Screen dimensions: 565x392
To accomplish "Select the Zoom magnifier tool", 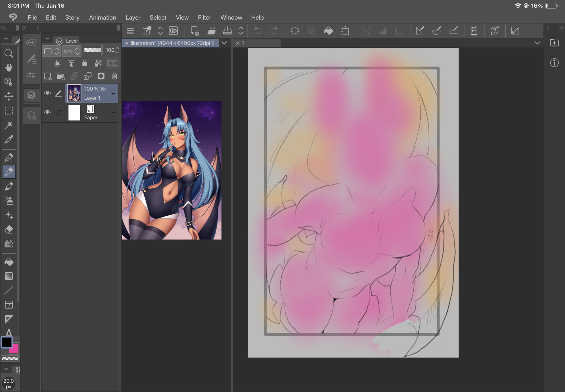I will pos(9,53).
